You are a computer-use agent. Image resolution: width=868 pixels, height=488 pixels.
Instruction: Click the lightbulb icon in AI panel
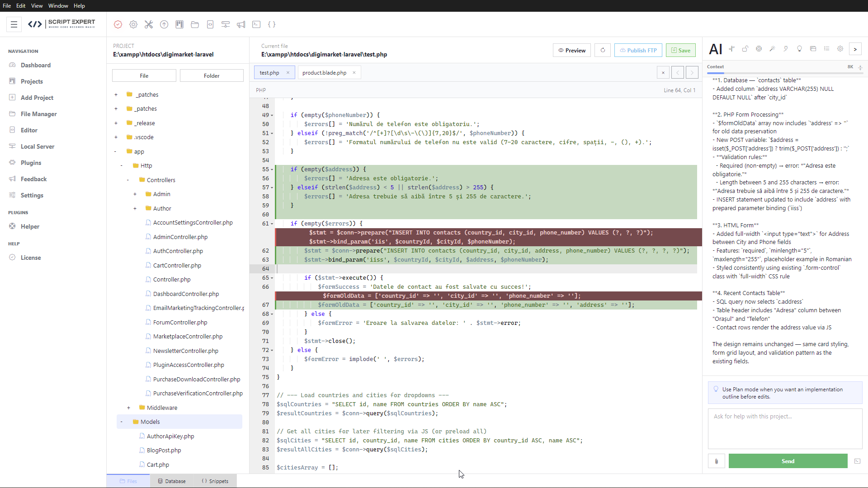pos(799,48)
